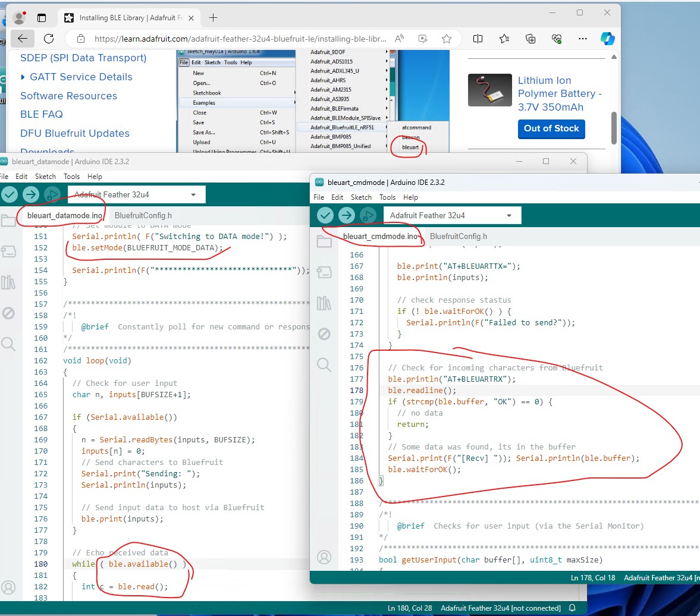Open Sketchbook folder icon in cmdmode sidebar
Viewport: 700px width, 616px height.
click(324, 241)
